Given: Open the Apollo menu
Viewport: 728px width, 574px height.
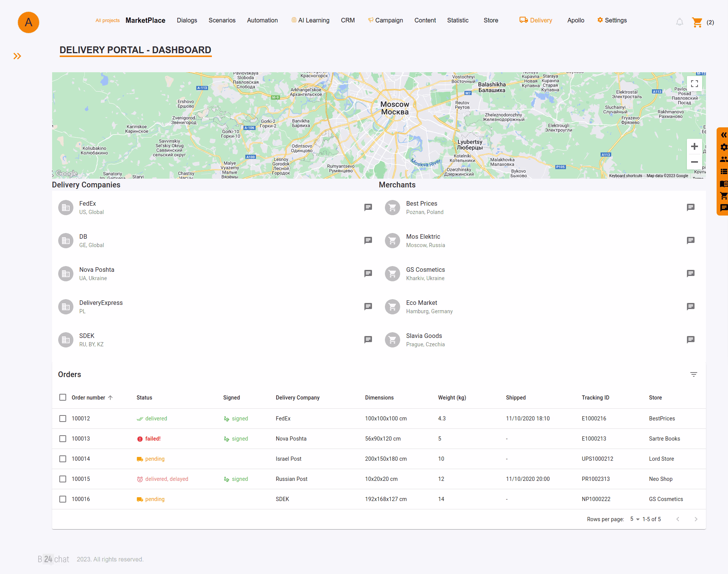Looking at the screenshot, I should click(575, 21).
